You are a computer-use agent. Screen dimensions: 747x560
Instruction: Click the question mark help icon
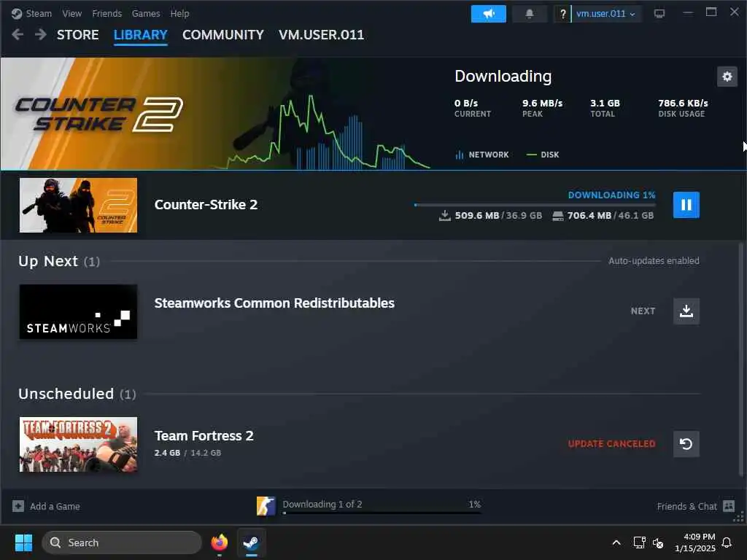coord(562,14)
